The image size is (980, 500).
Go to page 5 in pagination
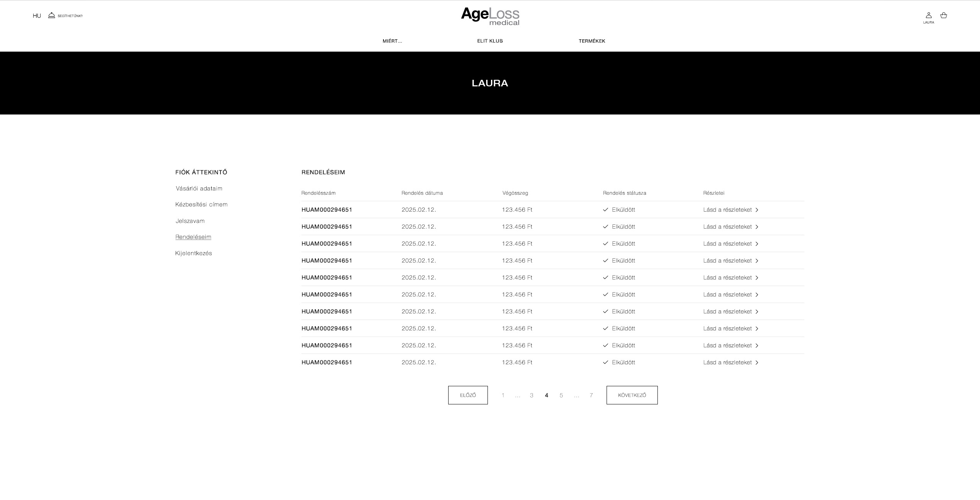coord(561,396)
